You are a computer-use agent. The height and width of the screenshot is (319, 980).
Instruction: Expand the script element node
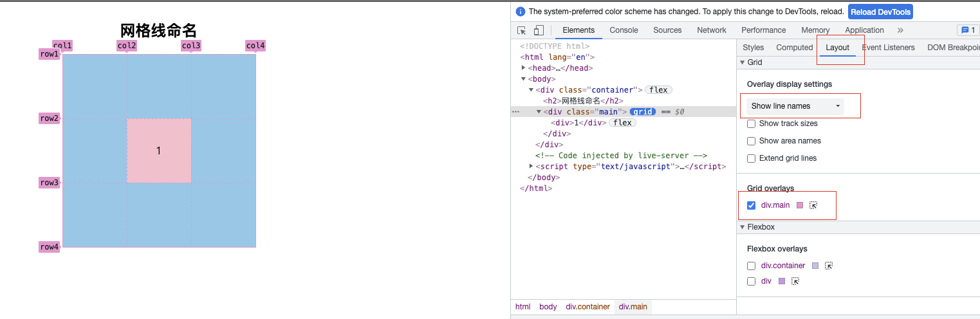[532, 166]
